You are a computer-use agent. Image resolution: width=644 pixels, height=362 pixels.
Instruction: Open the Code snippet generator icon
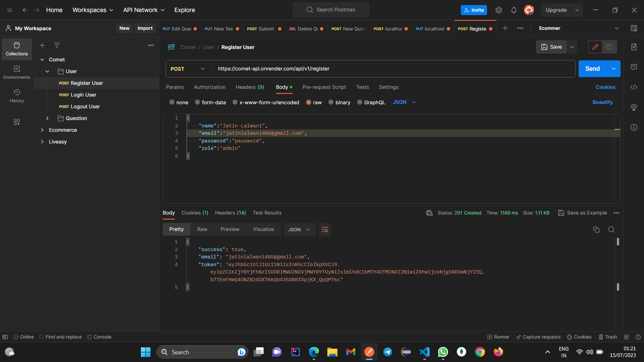tap(634, 87)
